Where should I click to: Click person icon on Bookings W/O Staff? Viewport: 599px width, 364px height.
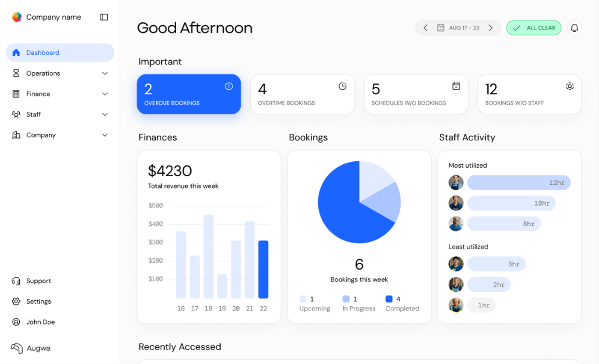click(569, 86)
